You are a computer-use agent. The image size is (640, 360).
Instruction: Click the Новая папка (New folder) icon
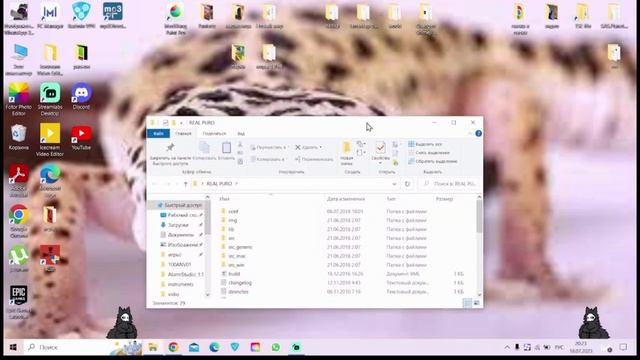click(x=347, y=147)
